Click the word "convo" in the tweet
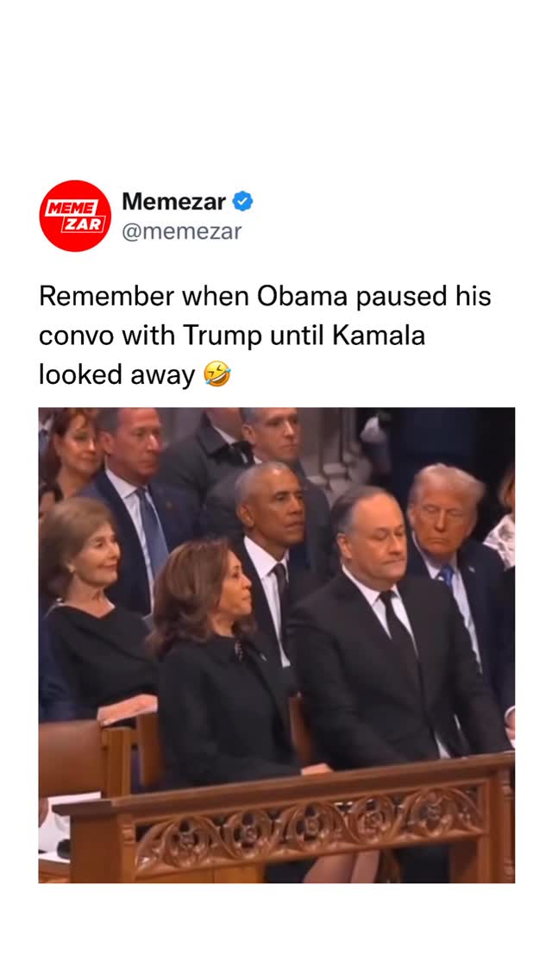This screenshot has height=980, width=552. 76,336
